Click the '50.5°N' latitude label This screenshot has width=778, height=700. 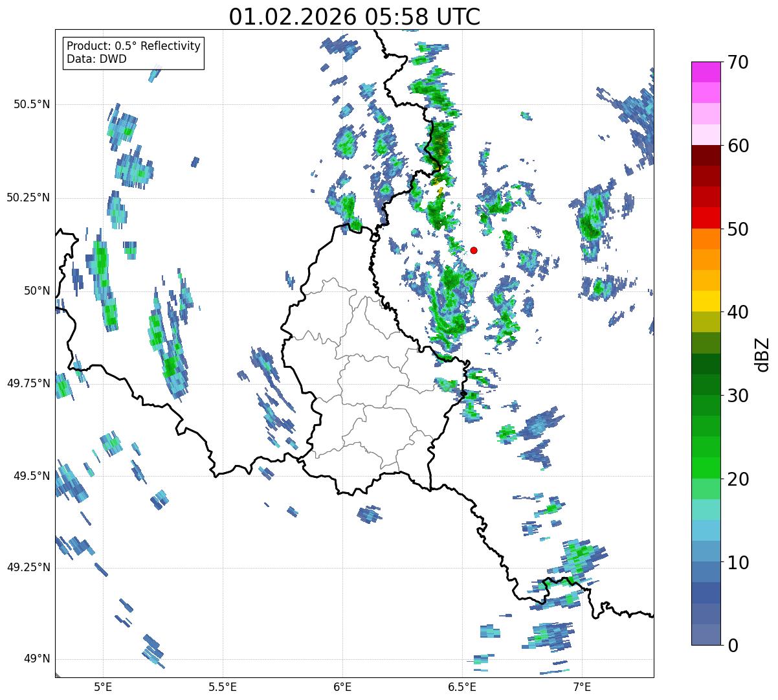(32, 104)
